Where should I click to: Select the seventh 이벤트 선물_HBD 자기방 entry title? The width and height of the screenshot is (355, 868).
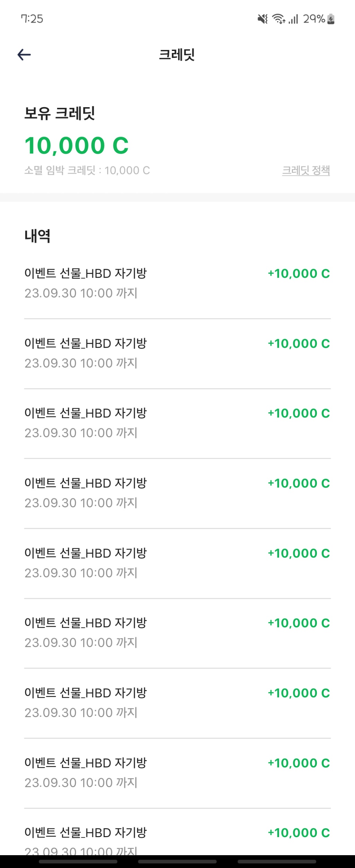[x=86, y=693]
